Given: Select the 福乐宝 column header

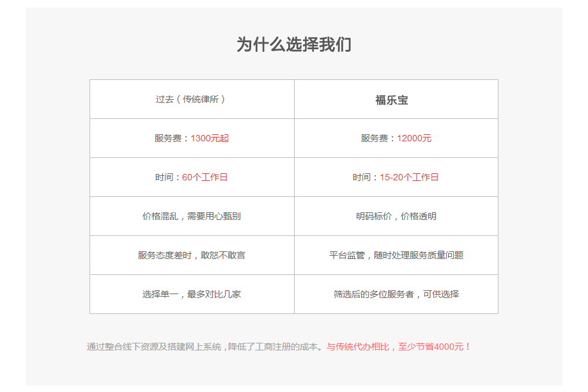Looking at the screenshot, I should click(x=396, y=99).
